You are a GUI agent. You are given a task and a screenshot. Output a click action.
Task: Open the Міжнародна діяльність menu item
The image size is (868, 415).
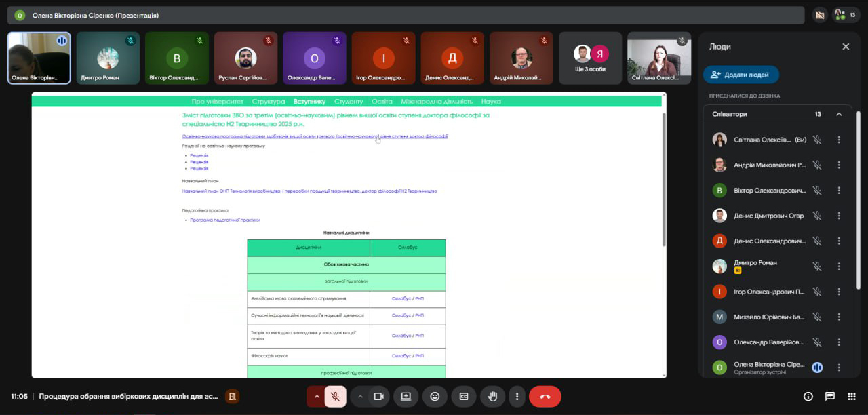click(437, 101)
